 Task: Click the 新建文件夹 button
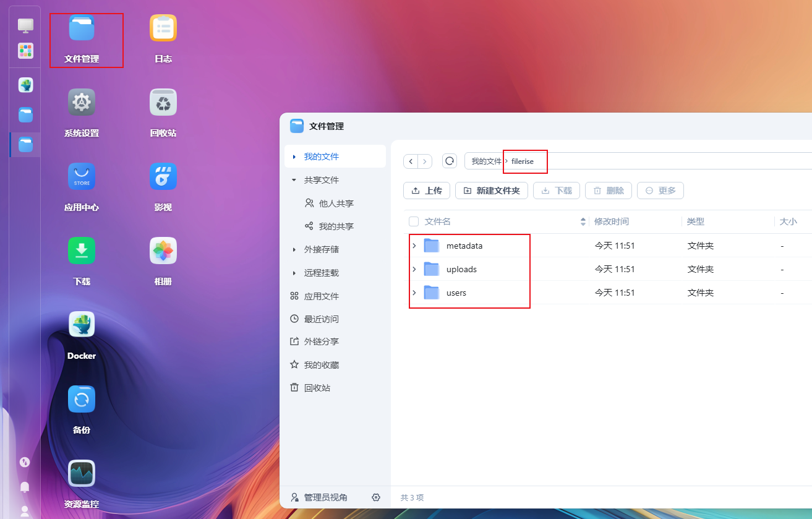pos(492,191)
